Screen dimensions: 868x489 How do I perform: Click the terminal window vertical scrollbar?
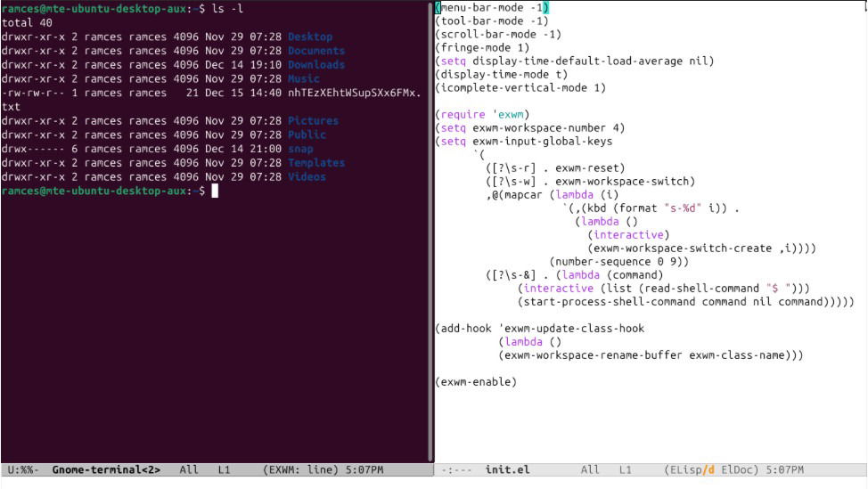tap(430, 232)
